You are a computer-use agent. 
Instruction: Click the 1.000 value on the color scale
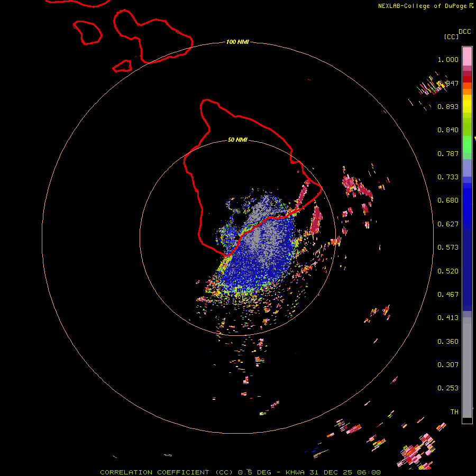pyautogui.click(x=448, y=59)
